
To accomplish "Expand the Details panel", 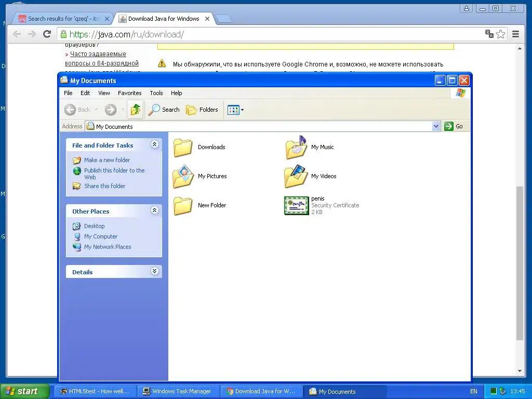I will (x=154, y=271).
